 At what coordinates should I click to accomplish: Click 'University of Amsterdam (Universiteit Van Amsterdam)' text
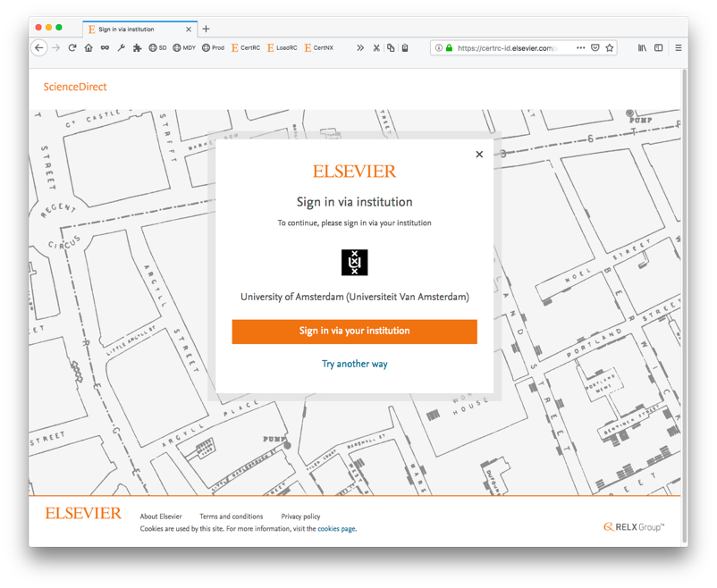point(355,298)
